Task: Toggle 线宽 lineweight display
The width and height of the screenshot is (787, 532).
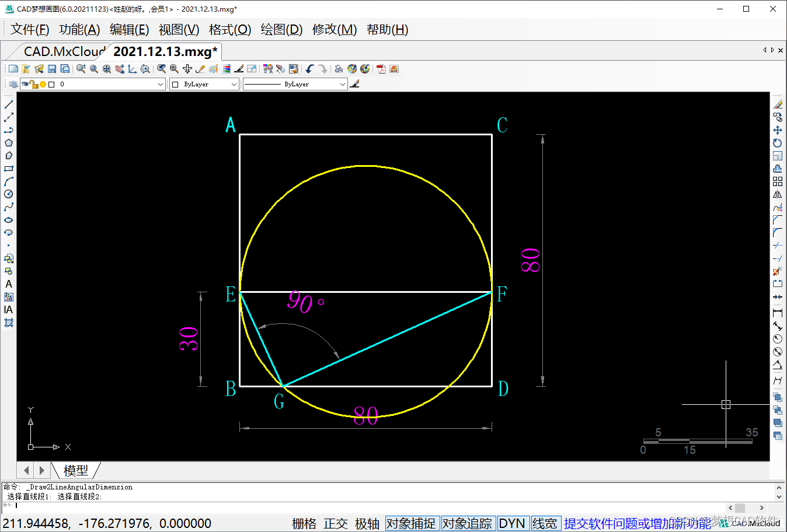Action: tap(545, 523)
